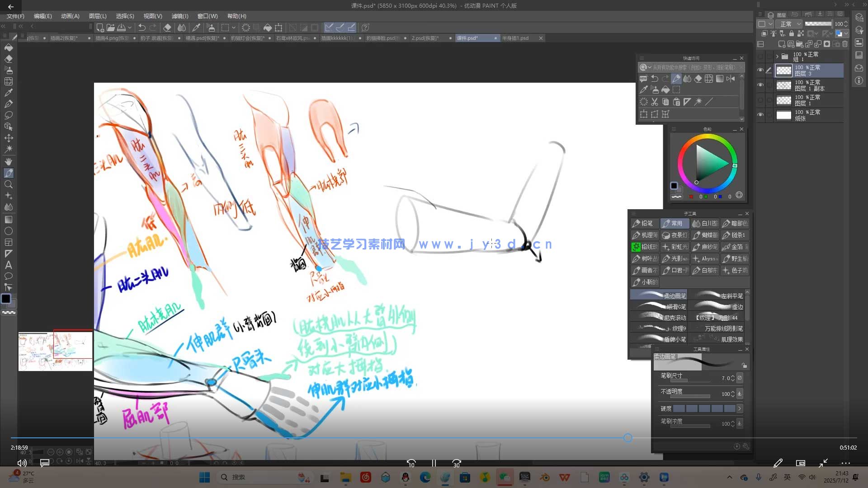
Task: Open the 正常 blending mode dropdown
Action: [x=789, y=24]
